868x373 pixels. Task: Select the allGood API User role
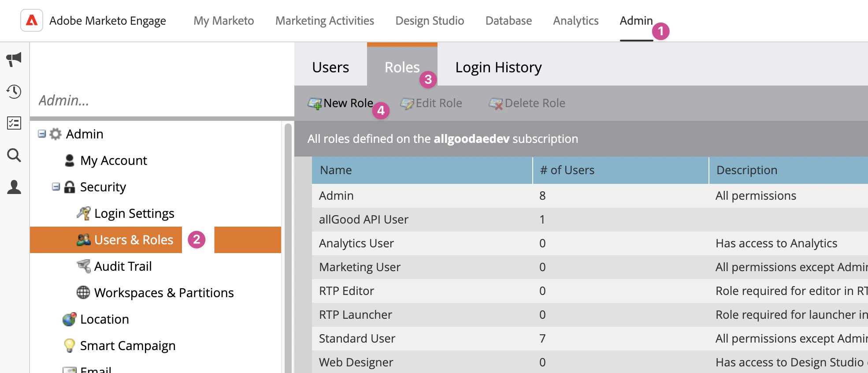click(x=590, y=220)
